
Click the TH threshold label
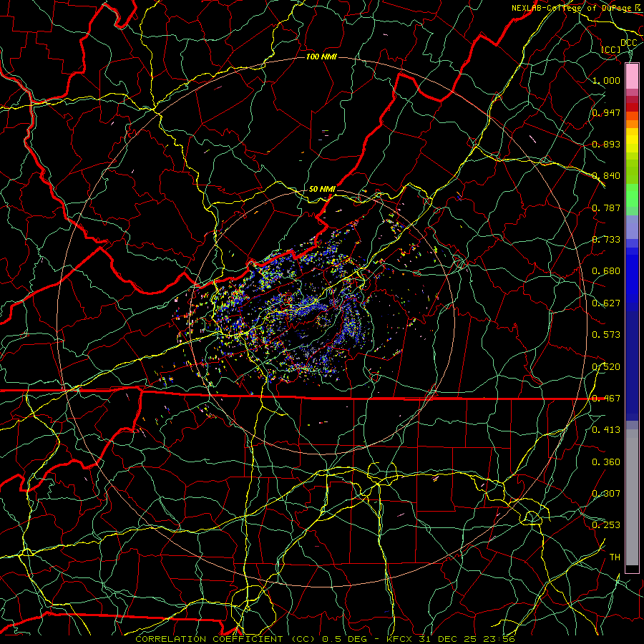615,557
